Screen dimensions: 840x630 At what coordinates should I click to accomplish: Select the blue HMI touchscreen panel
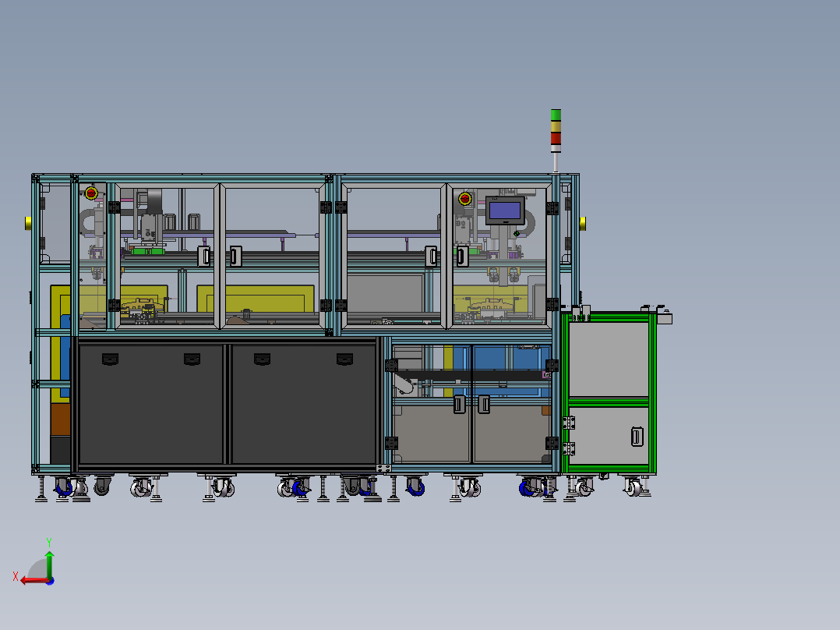505,211
